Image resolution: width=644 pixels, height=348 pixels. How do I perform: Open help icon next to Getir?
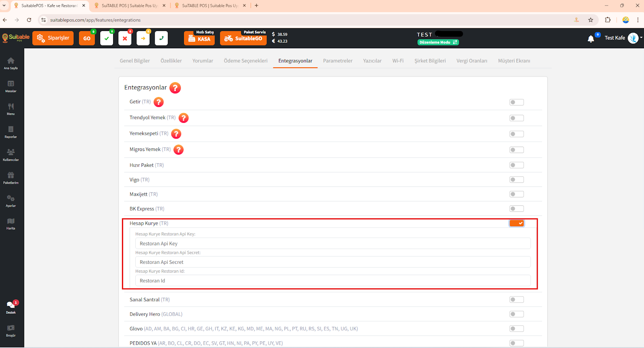(159, 102)
